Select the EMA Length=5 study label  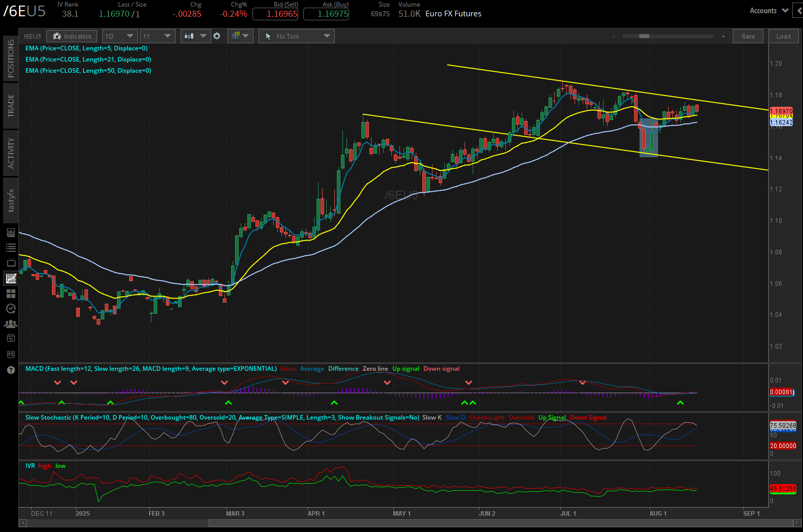pos(87,48)
